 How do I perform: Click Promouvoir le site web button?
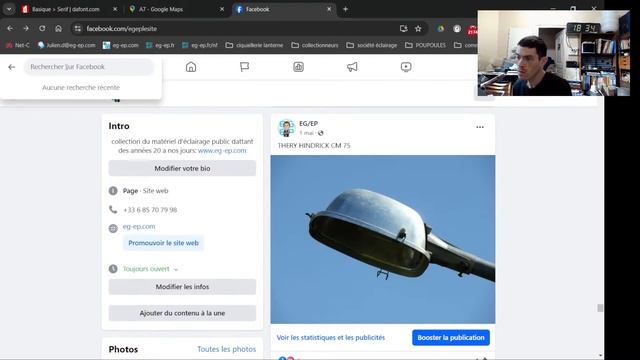click(x=163, y=243)
